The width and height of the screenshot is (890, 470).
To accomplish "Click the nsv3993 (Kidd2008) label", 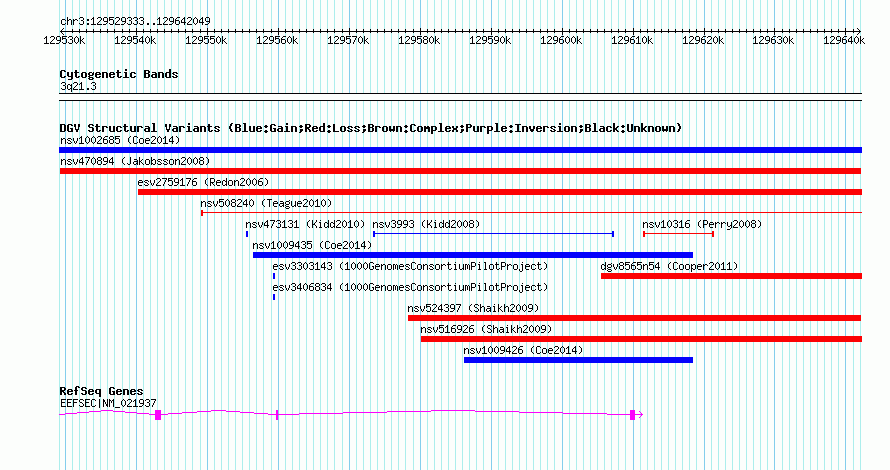I will tap(426, 224).
